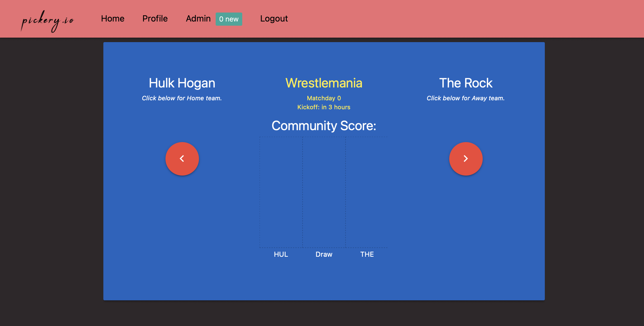Viewport: 644px width, 326px height.
Task: Click the THE chart axis label
Action: [x=367, y=254]
